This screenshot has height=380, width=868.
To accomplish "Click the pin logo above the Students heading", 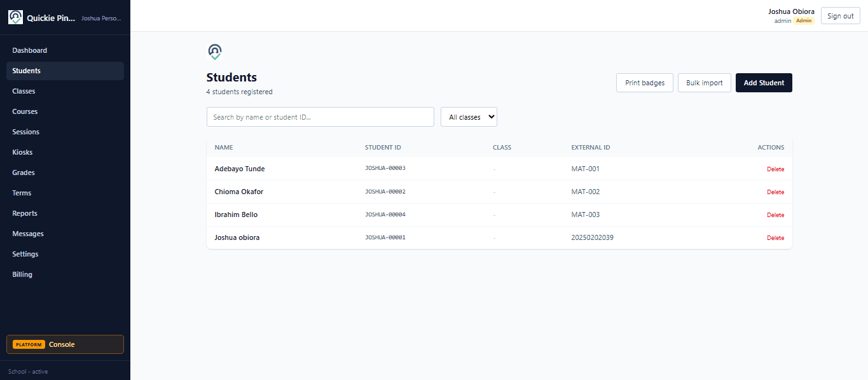I will pos(215,52).
